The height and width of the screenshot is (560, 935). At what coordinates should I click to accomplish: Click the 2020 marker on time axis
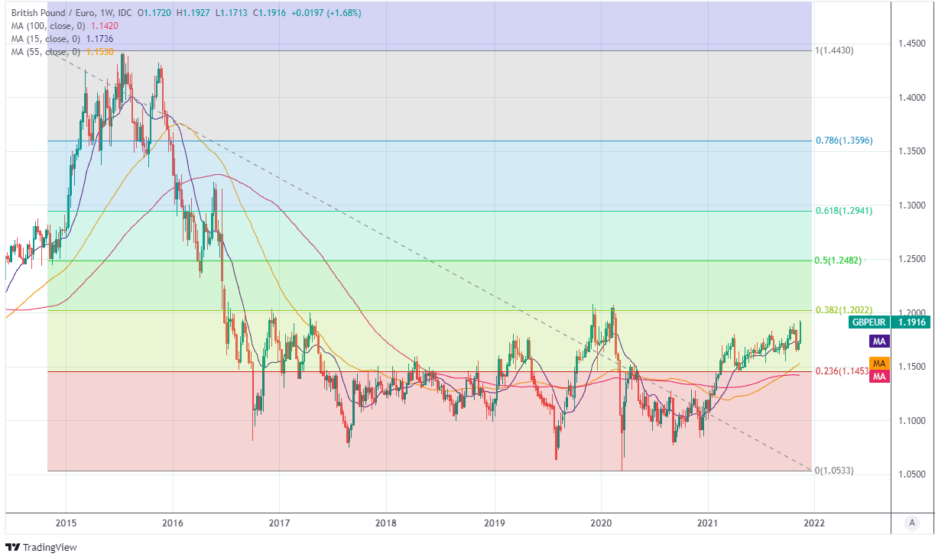pyautogui.click(x=601, y=523)
